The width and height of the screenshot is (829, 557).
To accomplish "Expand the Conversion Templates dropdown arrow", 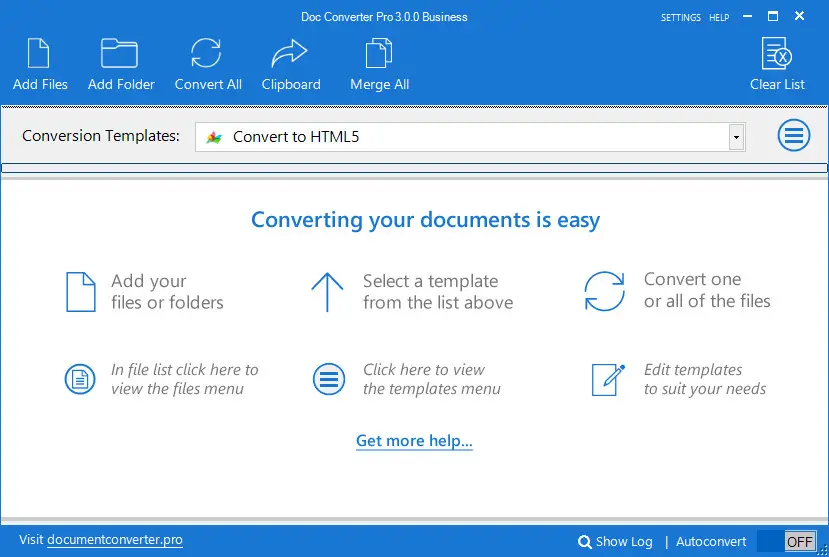I will click(736, 137).
